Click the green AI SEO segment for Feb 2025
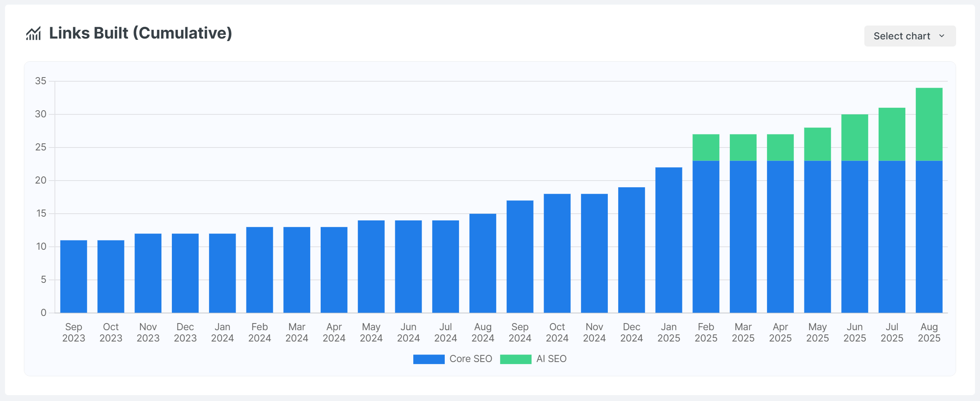 click(706, 147)
